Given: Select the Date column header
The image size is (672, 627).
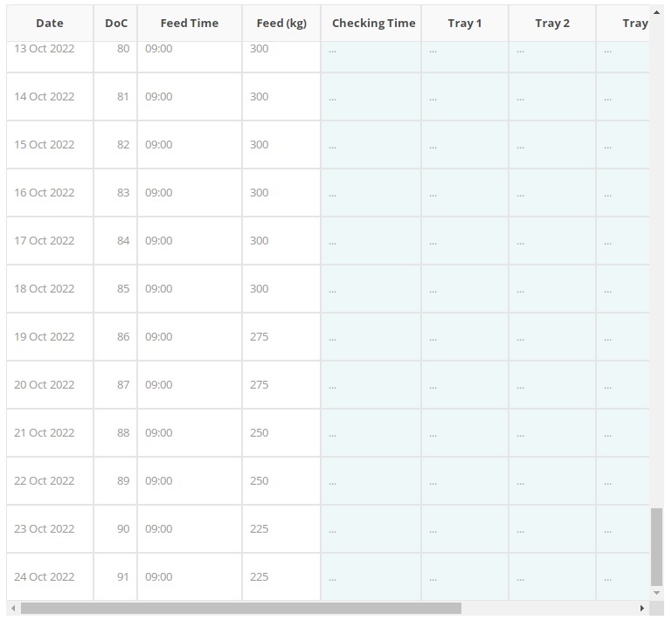Looking at the screenshot, I should pyautogui.click(x=50, y=23).
